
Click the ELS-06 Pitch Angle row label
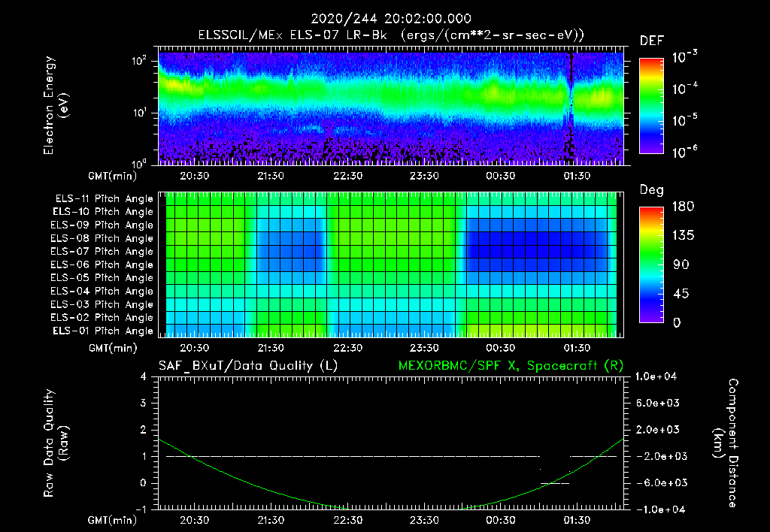pos(102,264)
